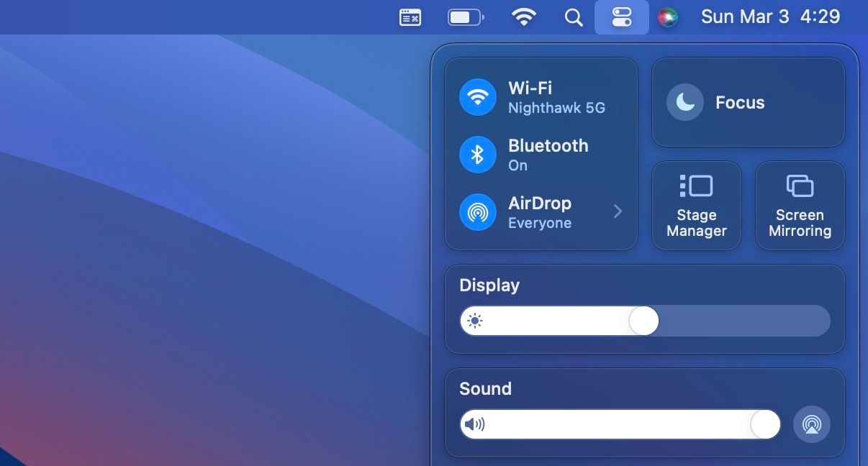This screenshot has width=868, height=466.
Task: Open Siri from the menu bar
Action: point(669,17)
